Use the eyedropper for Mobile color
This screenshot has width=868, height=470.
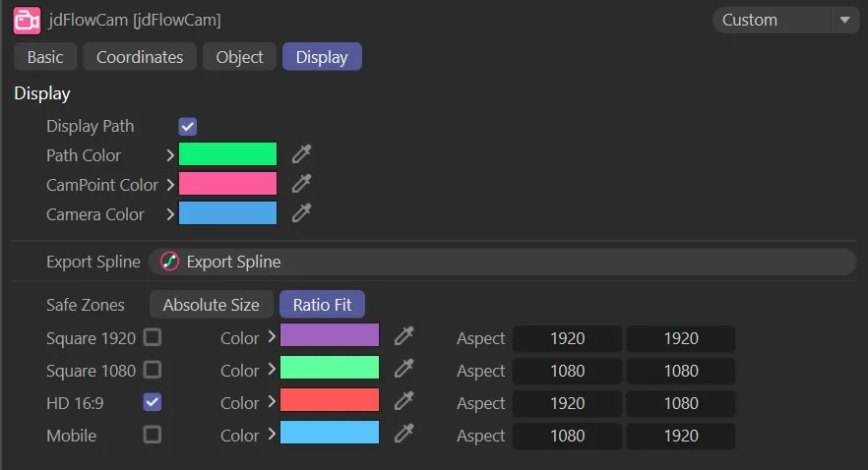(404, 434)
